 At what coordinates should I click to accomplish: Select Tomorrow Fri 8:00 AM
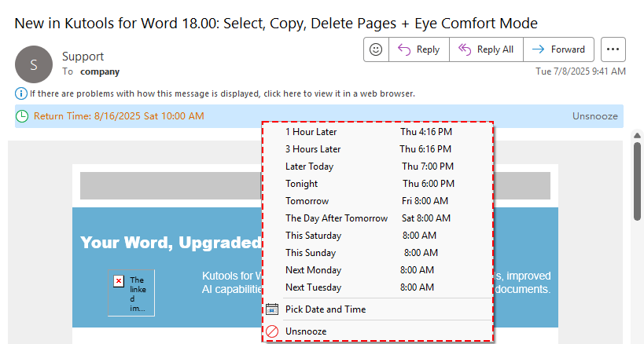pyautogui.click(x=378, y=201)
